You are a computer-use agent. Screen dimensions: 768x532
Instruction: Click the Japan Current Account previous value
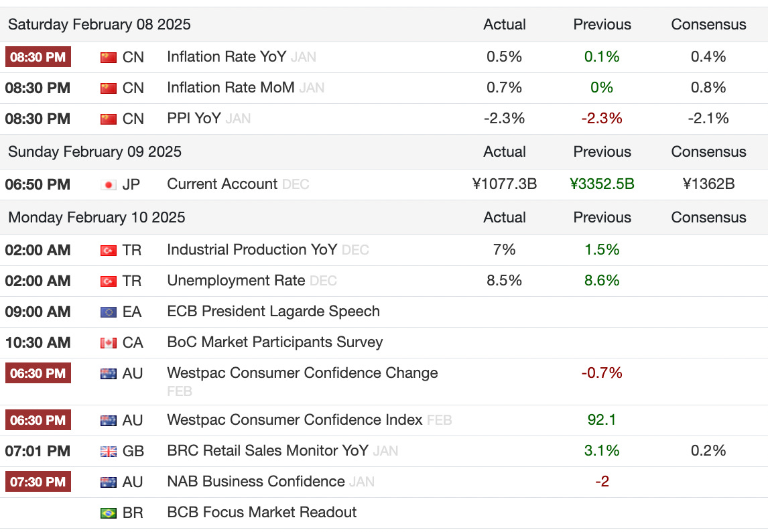tap(602, 184)
